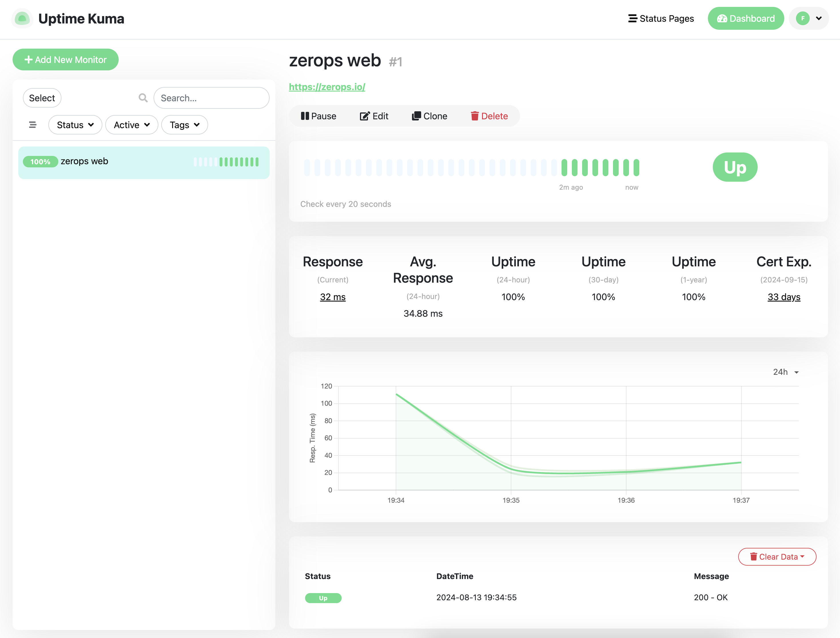The height and width of the screenshot is (638, 840).
Task: Click the 33 days certificate expiry link
Action: (x=784, y=297)
